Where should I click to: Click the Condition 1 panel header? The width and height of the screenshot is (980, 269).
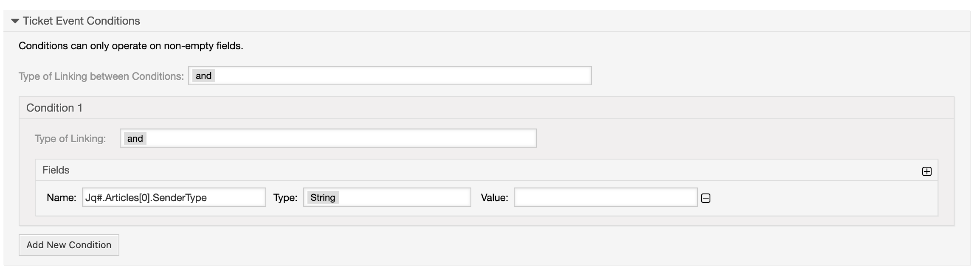coord(54,108)
